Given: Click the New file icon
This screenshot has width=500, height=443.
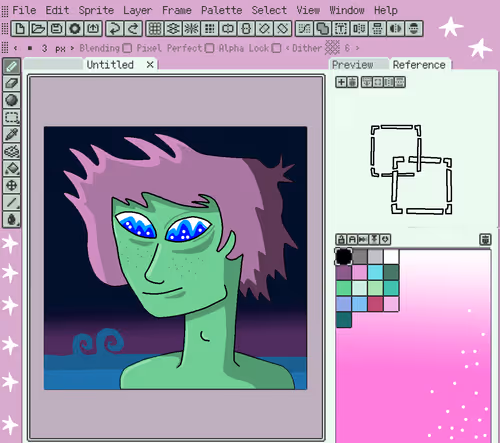Looking at the screenshot, I should coord(20,28).
